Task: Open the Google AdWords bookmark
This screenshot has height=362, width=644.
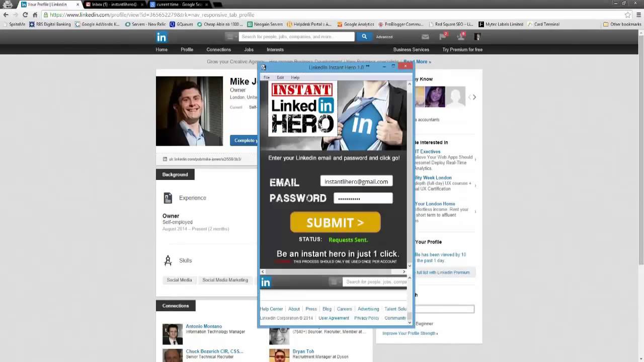Action: tap(98, 24)
